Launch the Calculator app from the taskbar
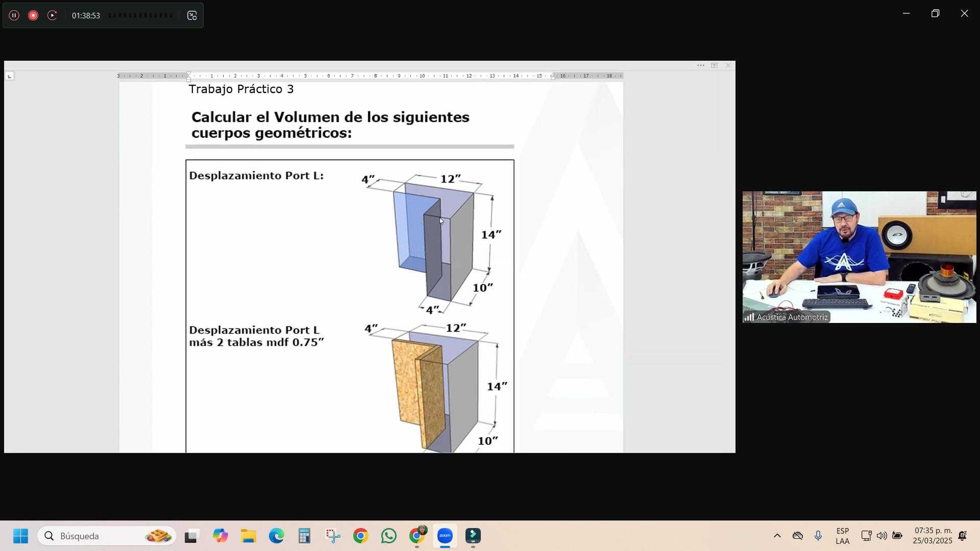The image size is (980, 551). pos(305,536)
